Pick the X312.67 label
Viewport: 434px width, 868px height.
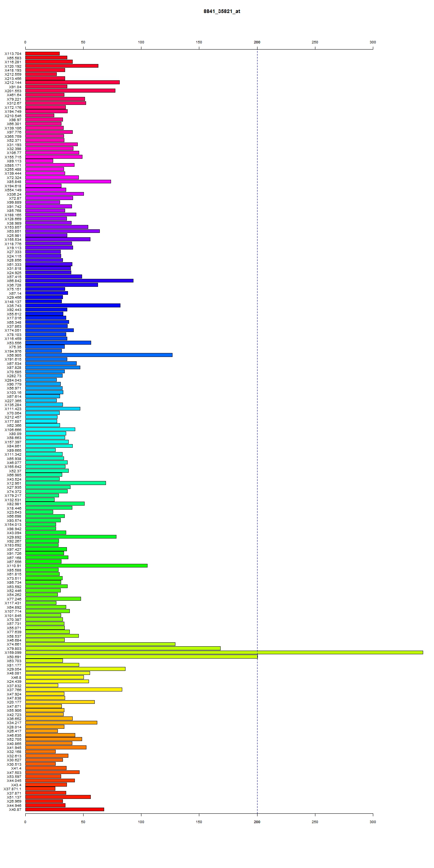(x=14, y=103)
